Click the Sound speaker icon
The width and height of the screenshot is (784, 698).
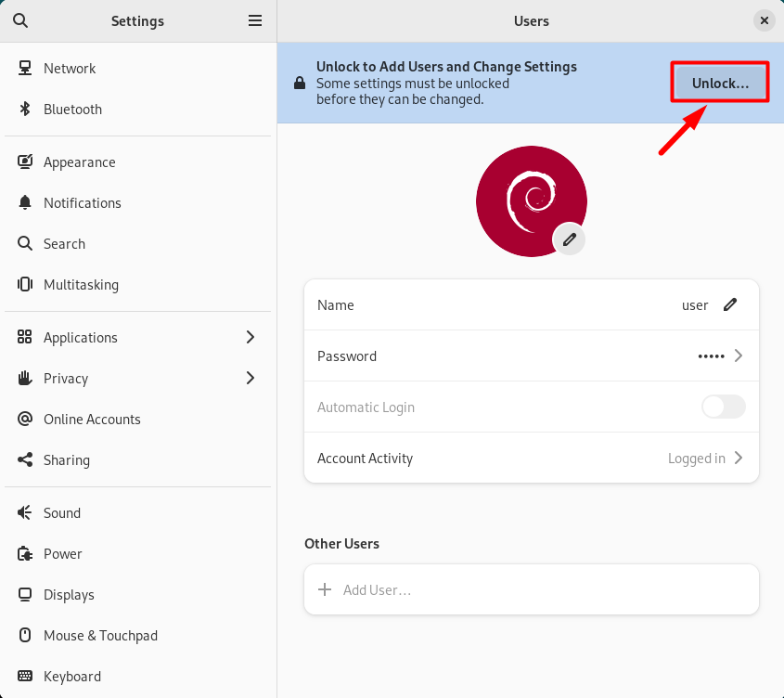tap(24, 512)
